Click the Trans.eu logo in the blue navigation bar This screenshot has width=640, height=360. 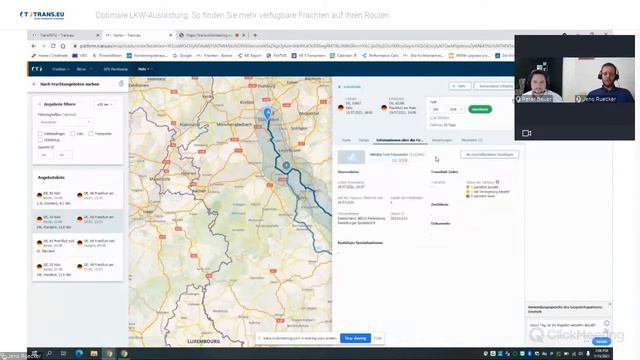point(37,69)
